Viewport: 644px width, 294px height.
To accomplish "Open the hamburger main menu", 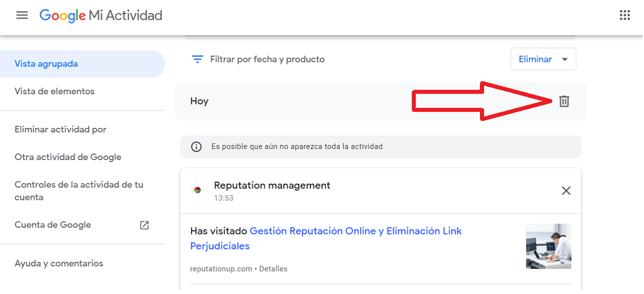I will click(x=22, y=15).
